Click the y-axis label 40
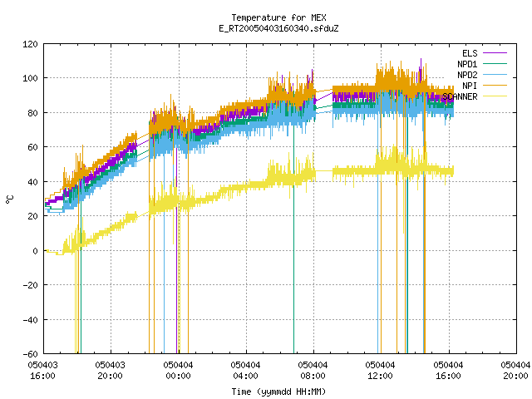The image size is (532, 399). [x=32, y=182]
